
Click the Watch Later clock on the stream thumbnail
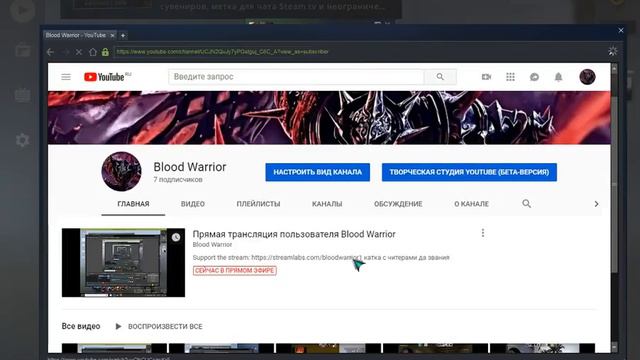click(176, 237)
